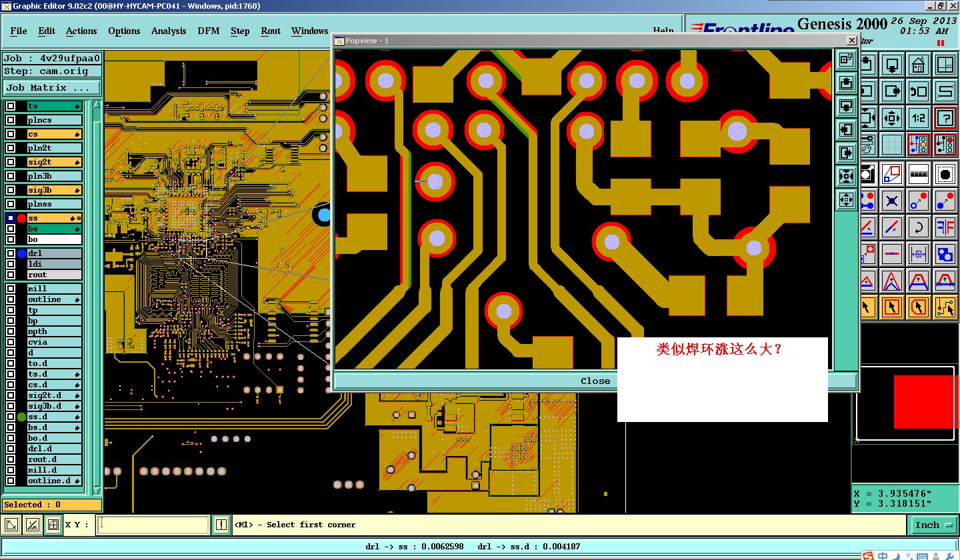This screenshot has width=960, height=560.
Task: Open the Step menu
Action: tap(240, 31)
